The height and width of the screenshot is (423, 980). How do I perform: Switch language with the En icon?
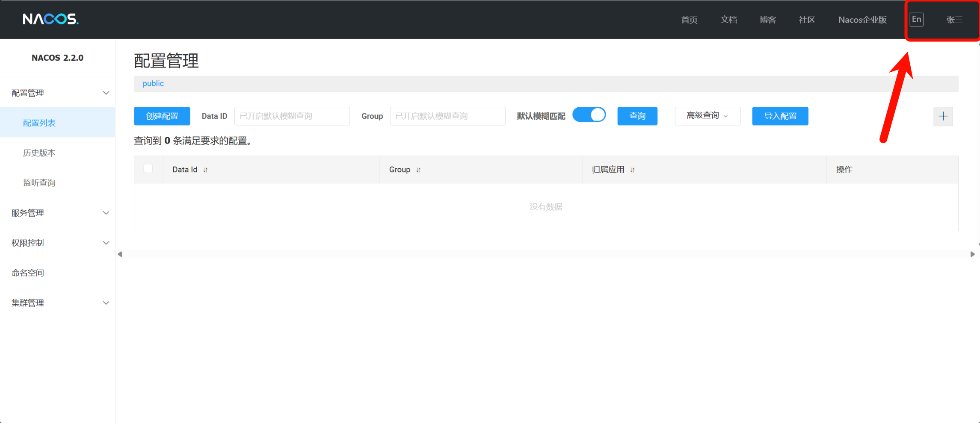[x=916, y=20]
